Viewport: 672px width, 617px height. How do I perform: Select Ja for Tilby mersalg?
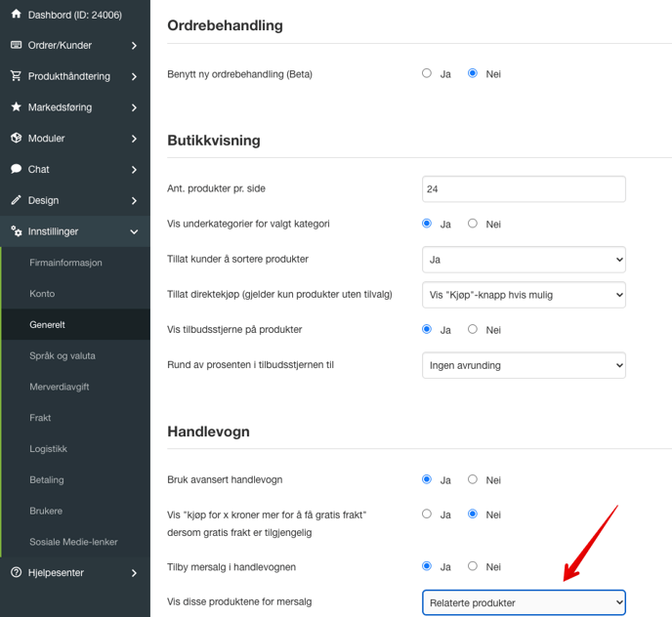(x=427, y=566)
